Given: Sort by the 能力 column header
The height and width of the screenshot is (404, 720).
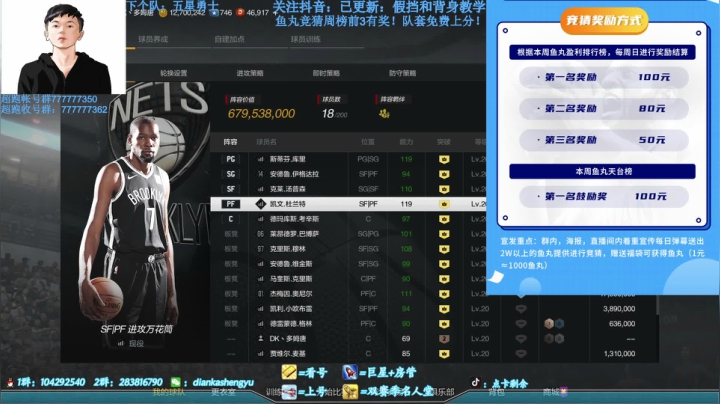Looking at the screenshot, I should point(406,142).
